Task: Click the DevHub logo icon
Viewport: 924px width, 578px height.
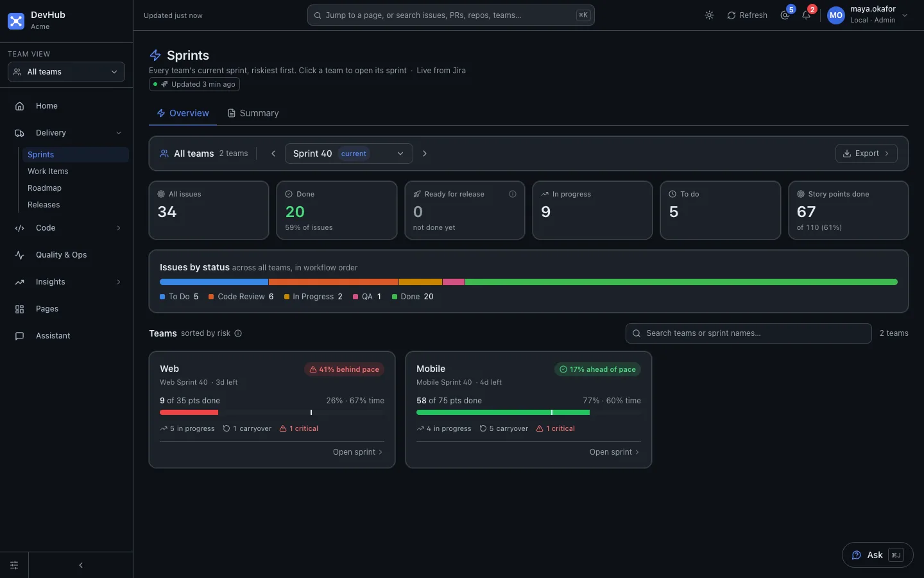Action: [16, 21]
